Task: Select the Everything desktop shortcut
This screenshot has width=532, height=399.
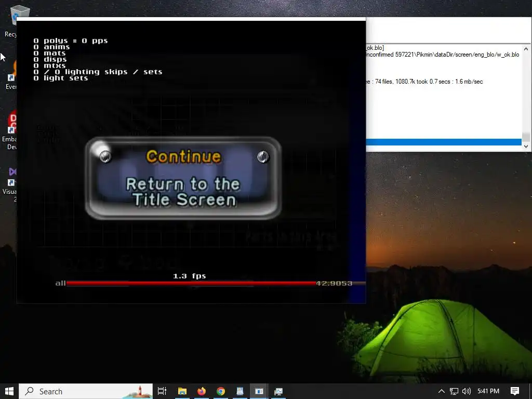Action: coord(11,75)
